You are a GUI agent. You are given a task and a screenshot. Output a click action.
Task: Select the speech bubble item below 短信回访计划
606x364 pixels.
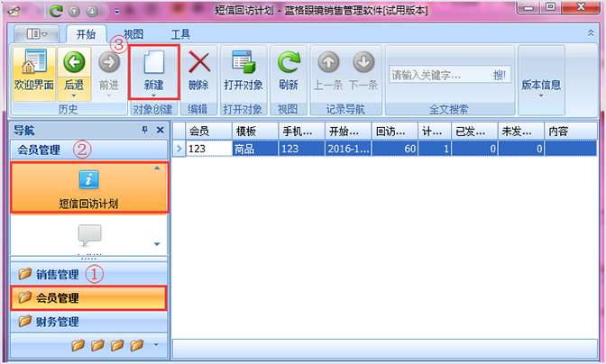pyautogui.click(x=89, y=235)
